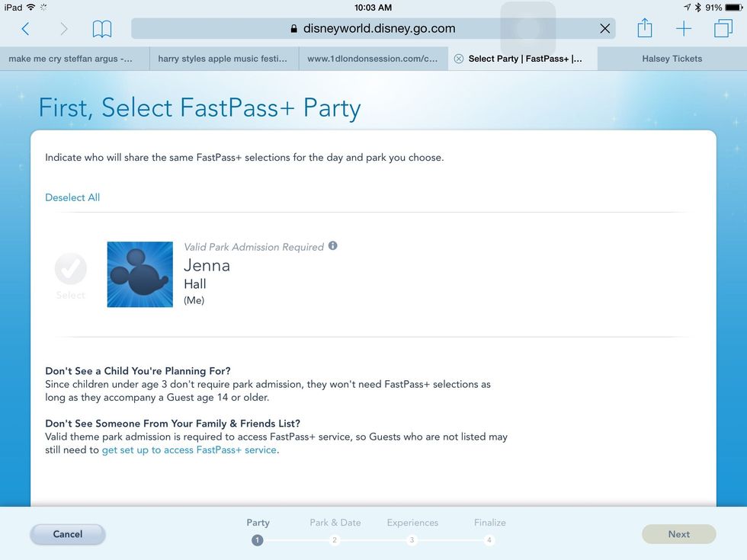Click the Deselect All link

coord(72,197)
